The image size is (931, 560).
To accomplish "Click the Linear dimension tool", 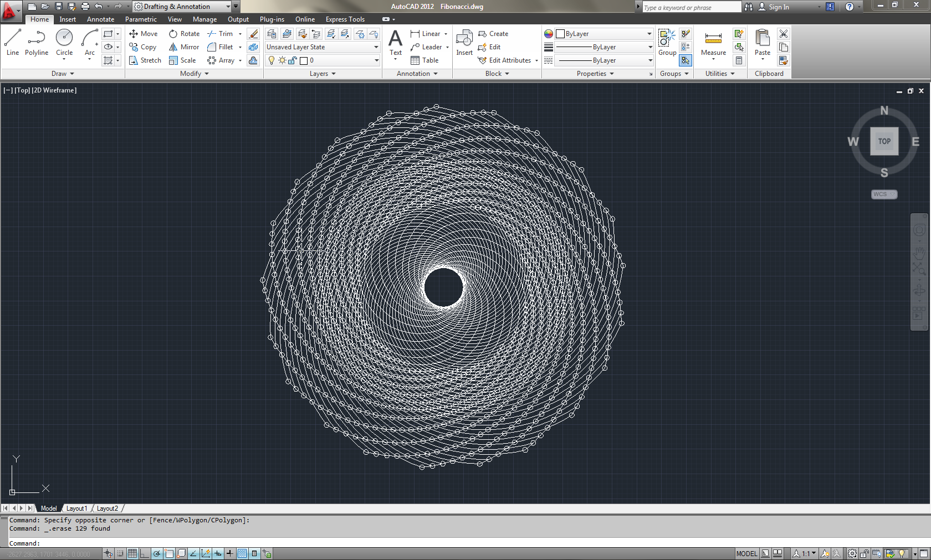I will [426, 34].
